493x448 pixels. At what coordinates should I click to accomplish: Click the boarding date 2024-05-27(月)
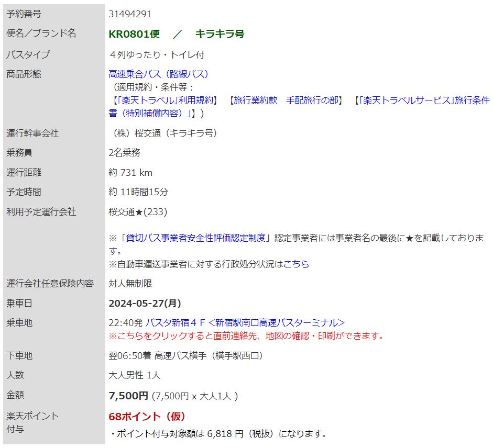(x=145, y=303)
